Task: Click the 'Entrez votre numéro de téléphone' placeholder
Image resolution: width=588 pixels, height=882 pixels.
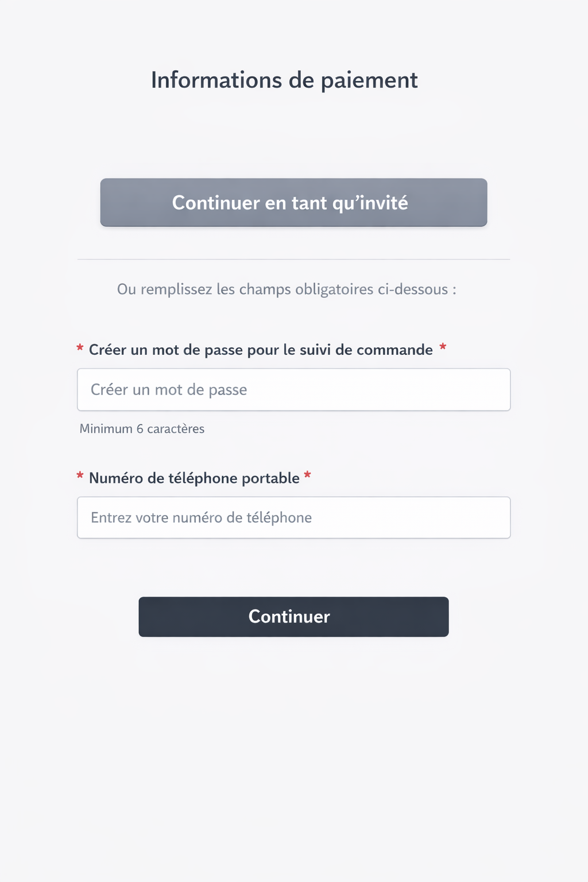Action: [201, 518]
